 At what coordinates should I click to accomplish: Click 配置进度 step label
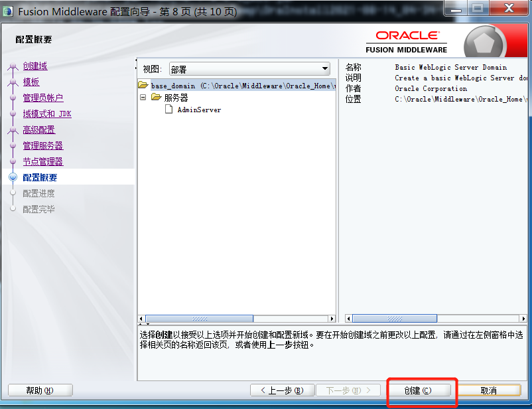click(x=38, y=193)
